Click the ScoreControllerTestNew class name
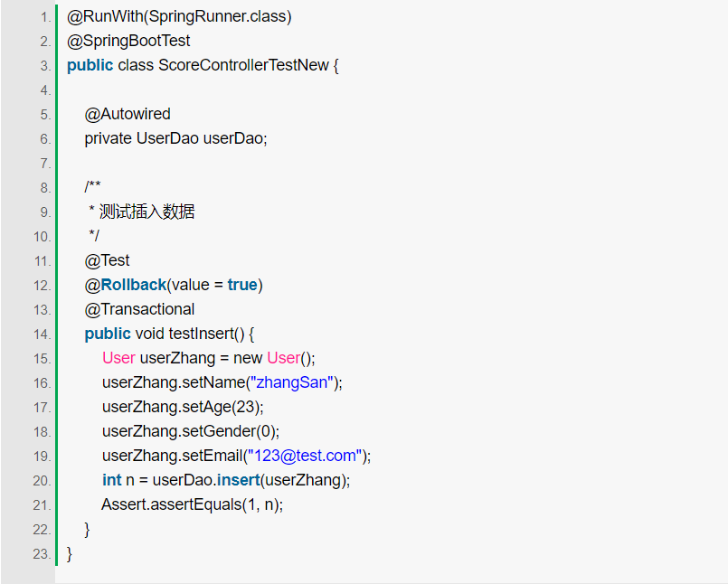This screenshot has width=728, height=584. click(243, 65)
